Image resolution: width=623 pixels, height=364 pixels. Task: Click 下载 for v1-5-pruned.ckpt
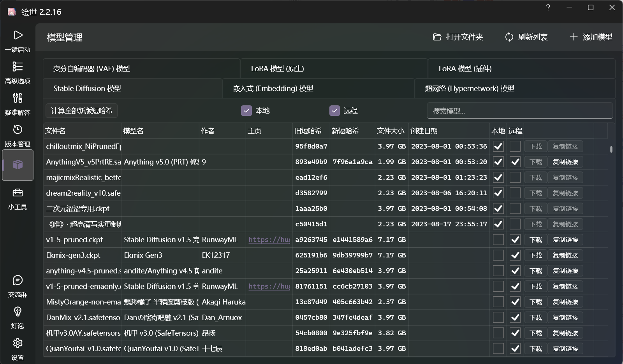(536, 240)
